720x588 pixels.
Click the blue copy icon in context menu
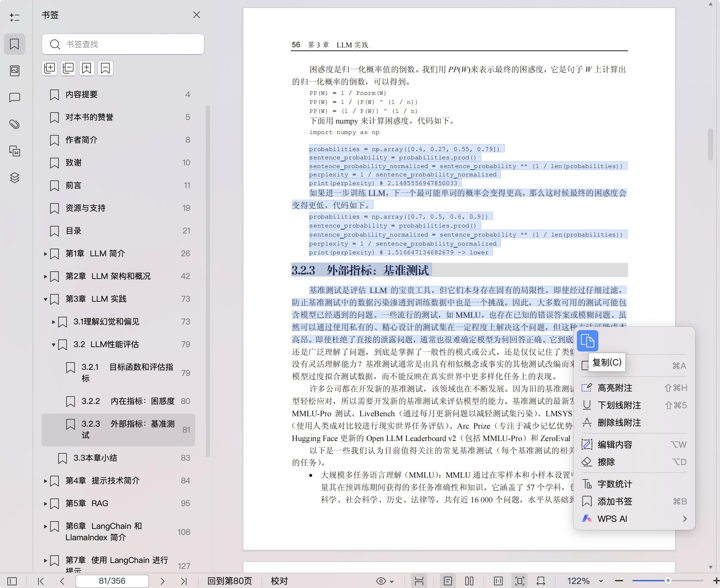(587, 340)
